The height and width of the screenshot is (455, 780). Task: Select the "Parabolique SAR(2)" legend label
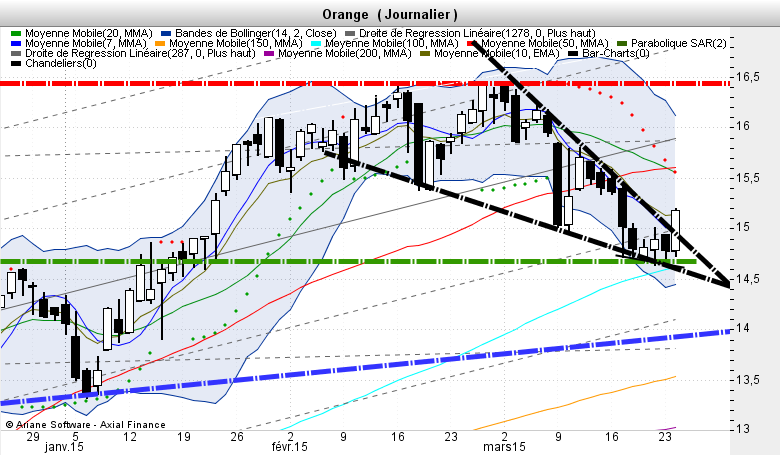click(x=679, y=43)
